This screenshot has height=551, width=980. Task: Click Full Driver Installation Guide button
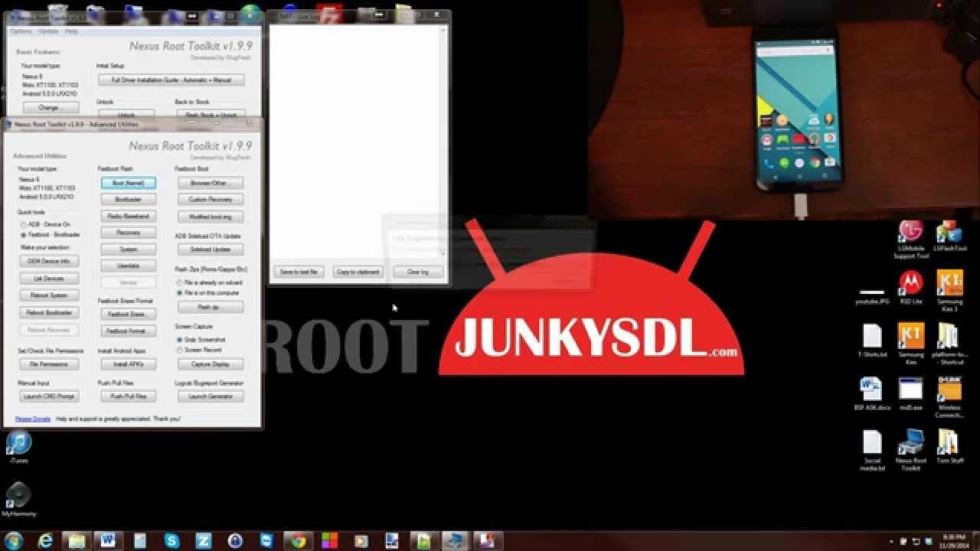[171, 80]
